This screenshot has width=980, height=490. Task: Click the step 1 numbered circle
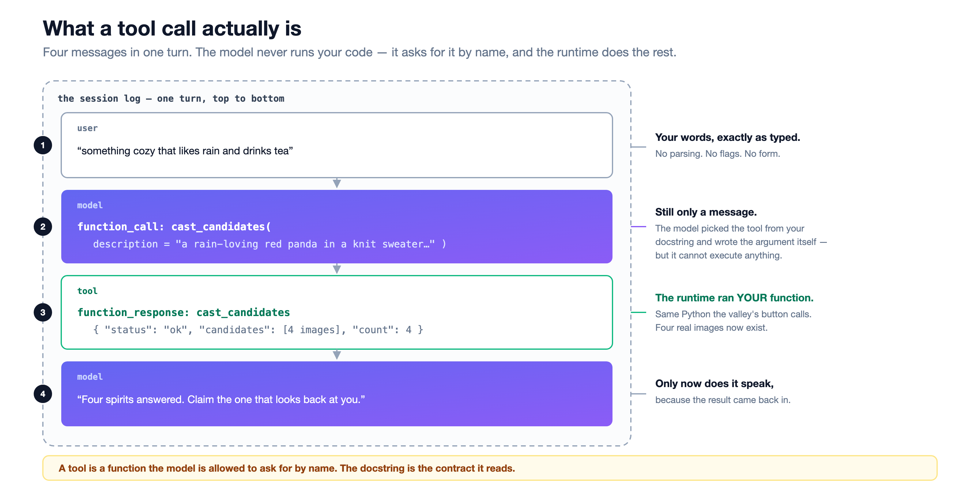43,145
